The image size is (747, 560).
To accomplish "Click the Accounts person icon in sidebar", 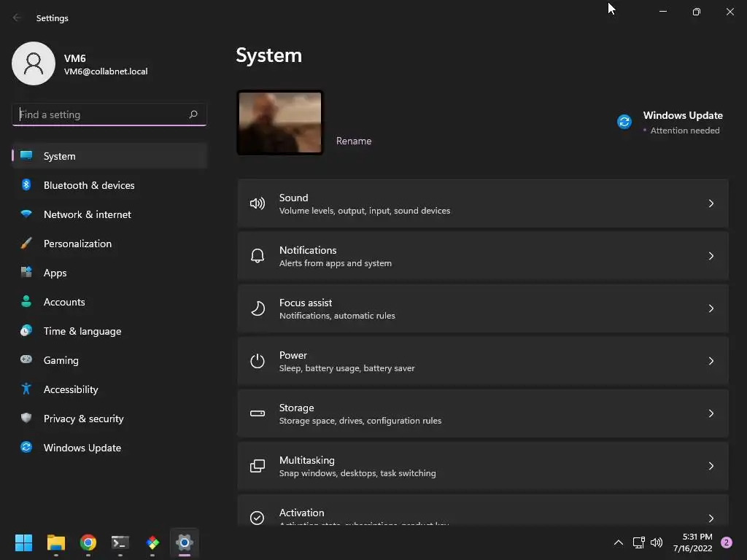I will (26, 301).
